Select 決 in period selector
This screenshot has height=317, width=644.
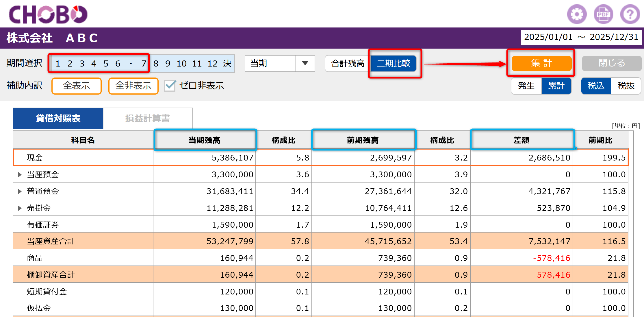pyautogui.click(x=227, y=64)
